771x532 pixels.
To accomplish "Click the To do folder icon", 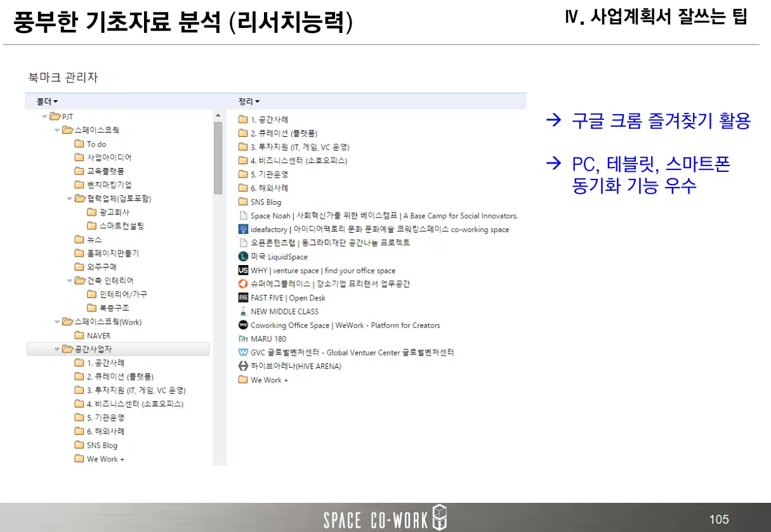I will (79, 144).
